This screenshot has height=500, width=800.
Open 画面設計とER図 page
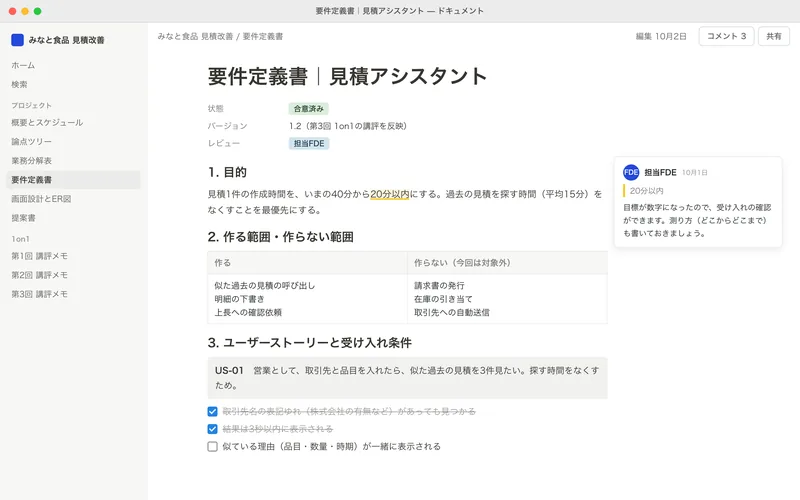[73, 199]
